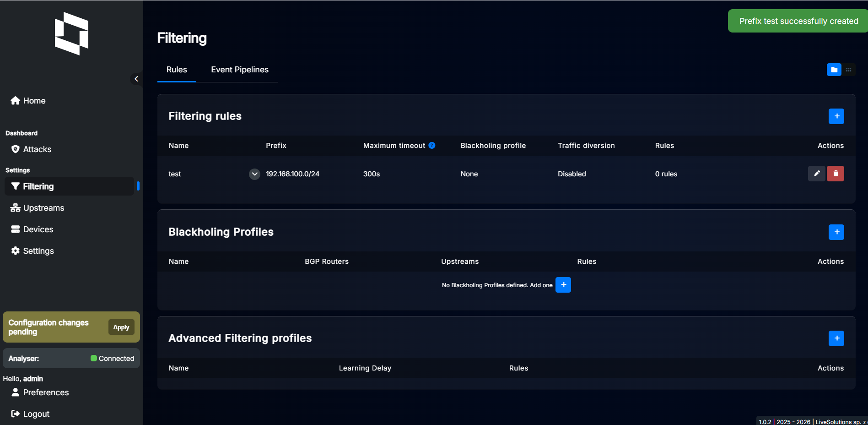Screen dimensions: 868x425
Task: Switch to the Event Pipelines tab
Action: [239, 70]
